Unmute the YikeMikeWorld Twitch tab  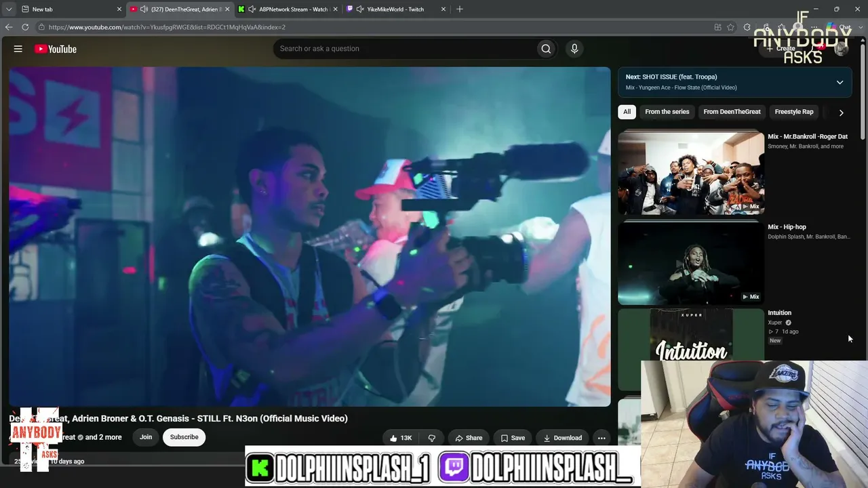click(x=359, y=9)
